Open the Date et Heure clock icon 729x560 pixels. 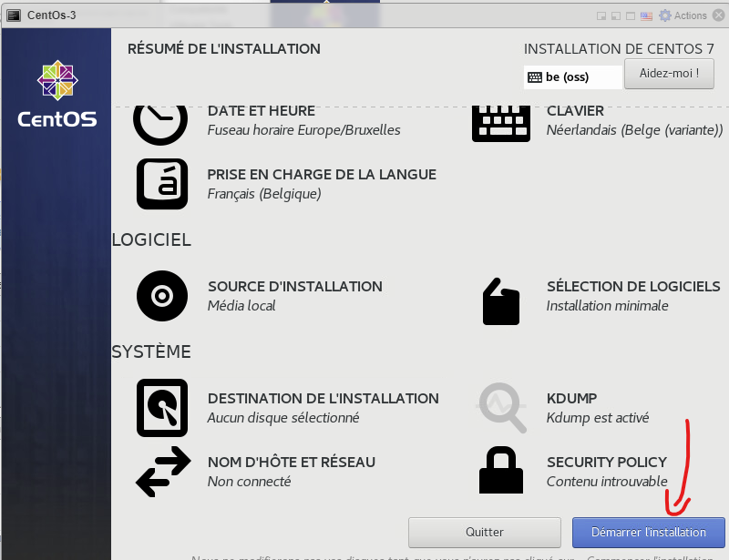tap(160, 125)
